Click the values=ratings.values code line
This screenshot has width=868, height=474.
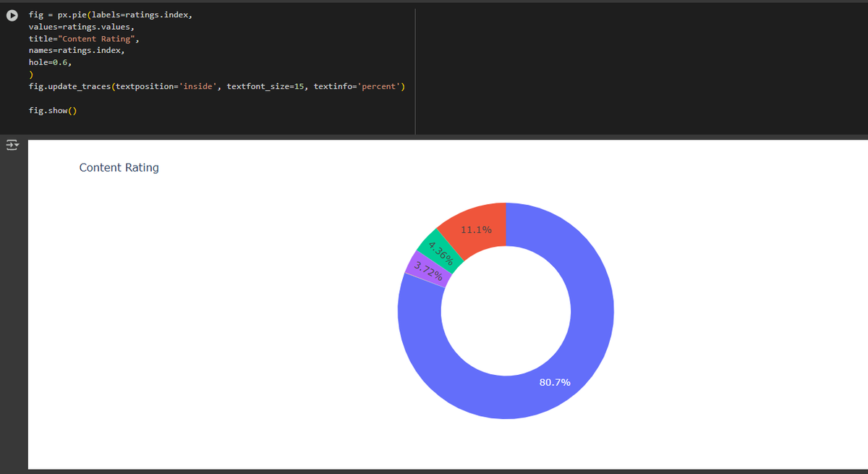coord(82,27)
